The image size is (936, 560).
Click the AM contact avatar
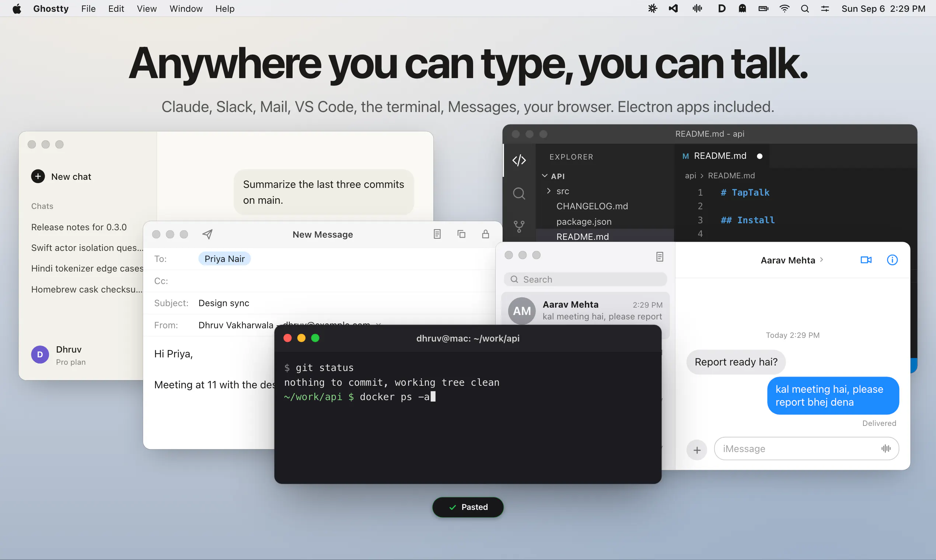pos(521,311)
